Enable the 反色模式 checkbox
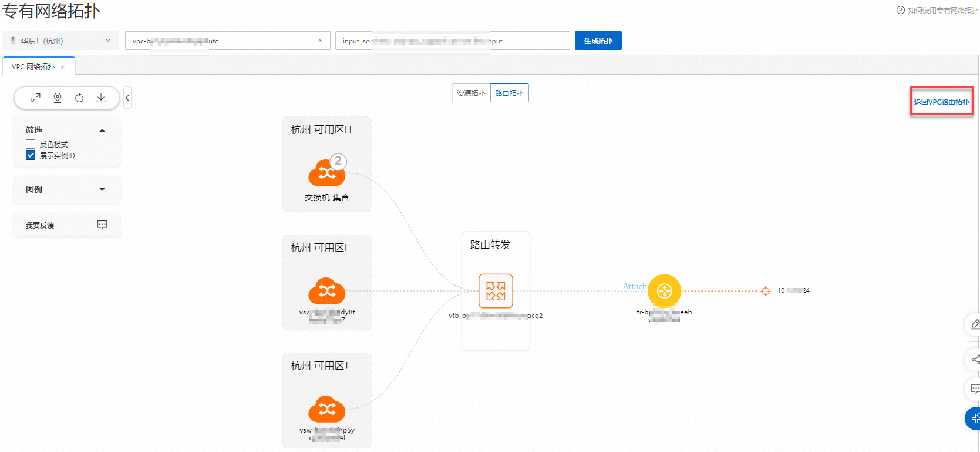Viewport: 980px width, 452px height. [31, 144]
